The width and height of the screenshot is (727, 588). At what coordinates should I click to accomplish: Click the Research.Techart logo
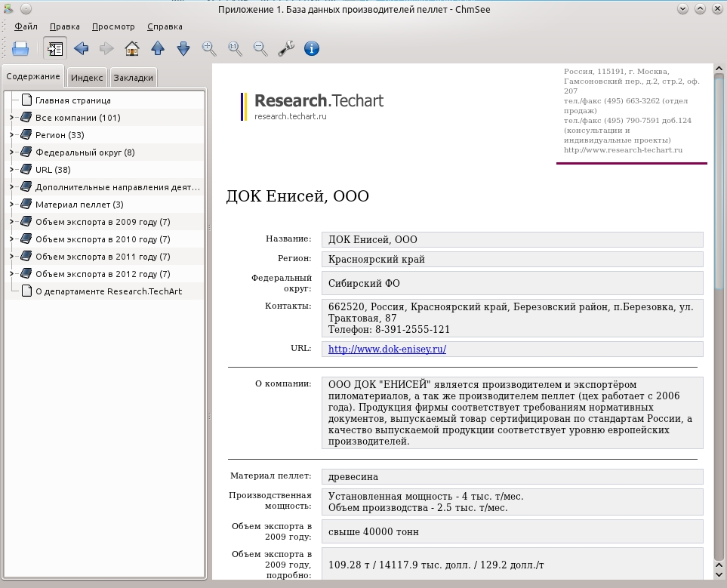[312, 106]
